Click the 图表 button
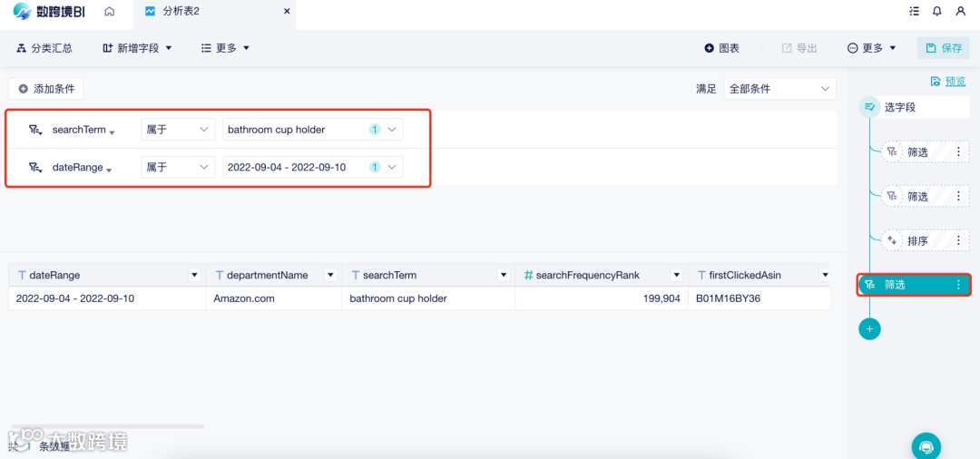This screenshot has height=459, width=980. coord(722,48)
